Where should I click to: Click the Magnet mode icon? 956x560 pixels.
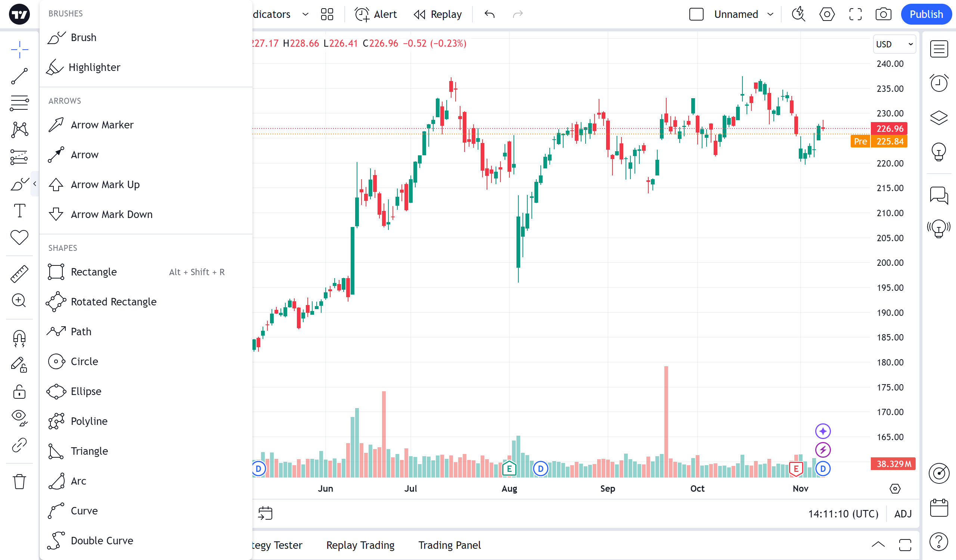[19, 338]
